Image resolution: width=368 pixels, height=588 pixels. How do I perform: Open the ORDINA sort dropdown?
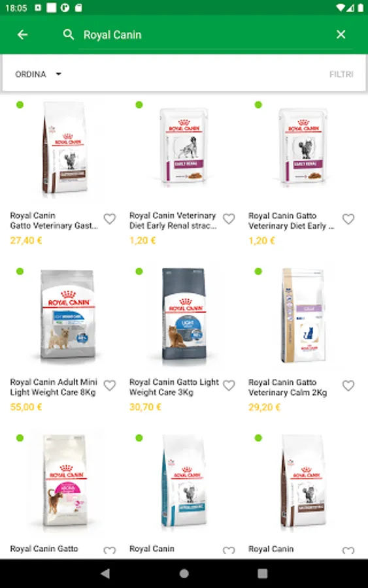click(37, 74)
